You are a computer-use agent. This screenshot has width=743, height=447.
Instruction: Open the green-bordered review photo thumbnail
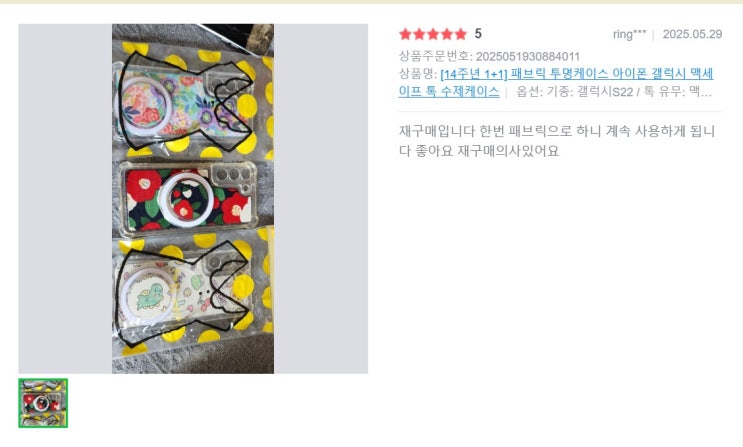(x=43, y=403)
